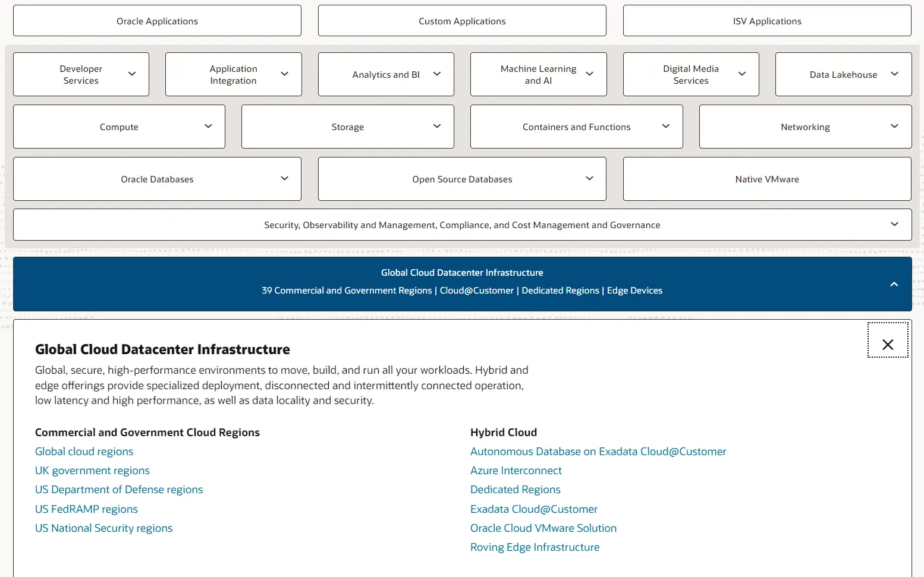Image resolution: width=924 pixels, height=577 pixels.
Task: Expand Containers and Functions section
Action: [x=576, y=127]
